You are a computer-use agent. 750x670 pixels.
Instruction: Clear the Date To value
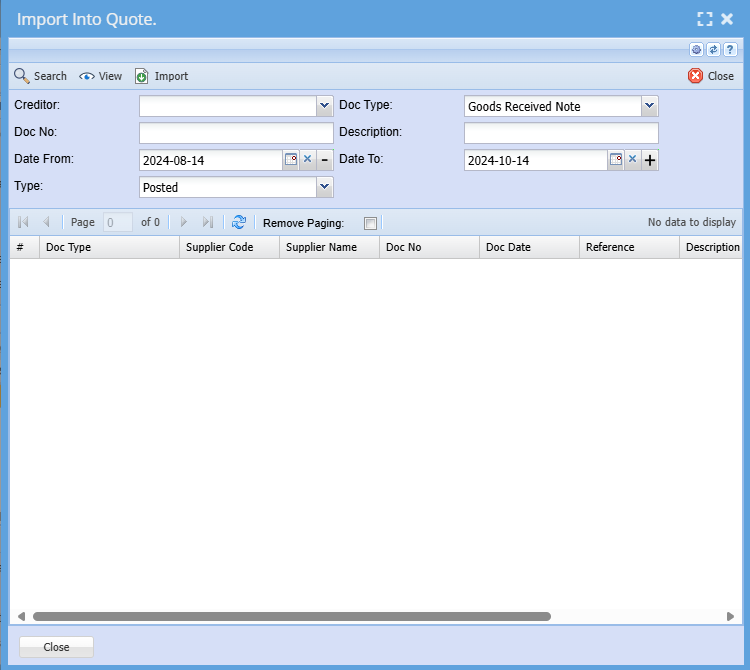click(x=633, y=160)
